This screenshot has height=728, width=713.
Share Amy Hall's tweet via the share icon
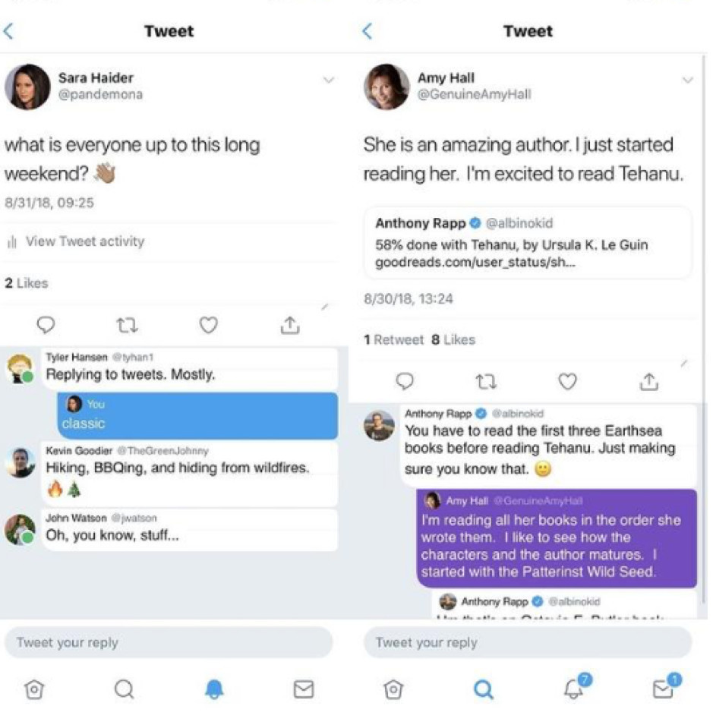coord(649,382)
